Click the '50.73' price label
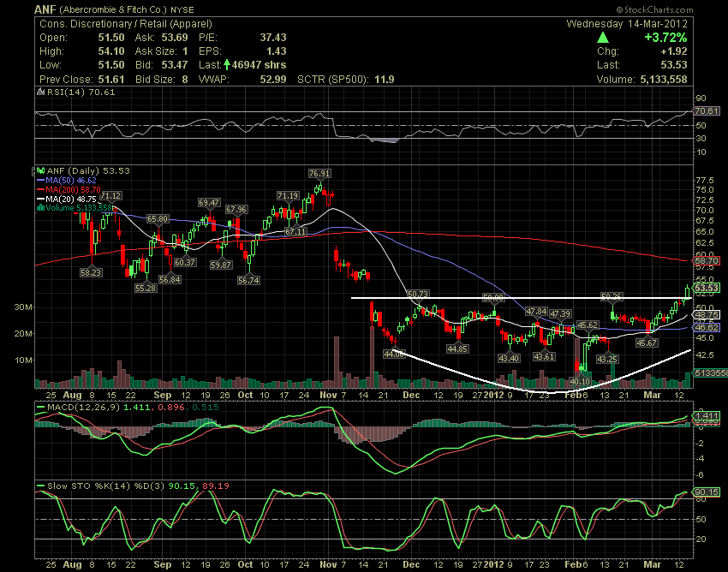The width and height of the screenshot is (728, 572). coord(418,295)
